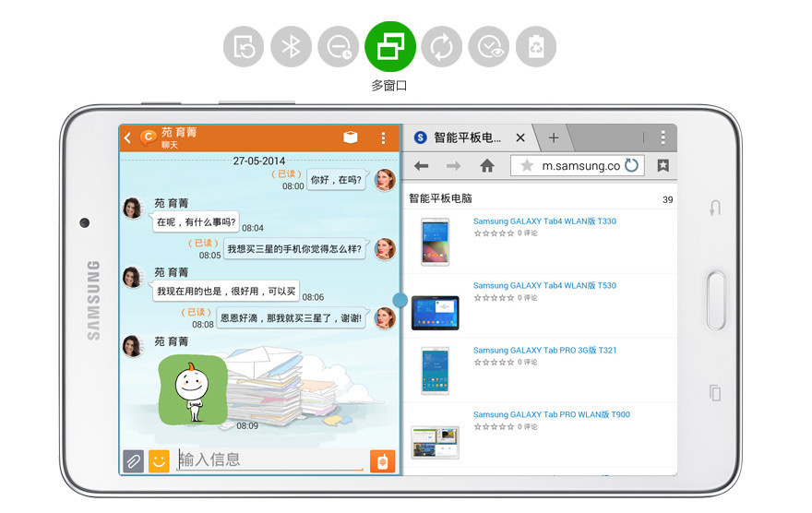Reload the page with refresh icon
812x513 pixels.
(x=631, y=166)
